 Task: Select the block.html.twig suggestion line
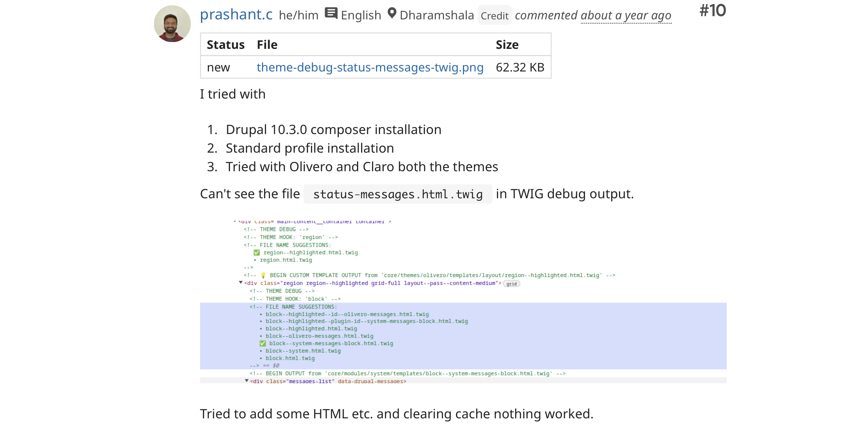click(290, 358)
